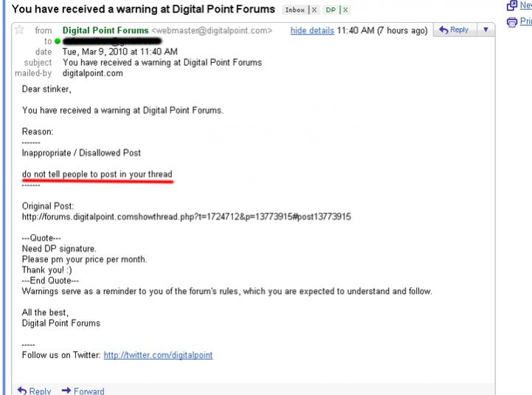Click the green chat status dot beside recipient
This screenshot has height=395, width=532.
coord(58,41)
